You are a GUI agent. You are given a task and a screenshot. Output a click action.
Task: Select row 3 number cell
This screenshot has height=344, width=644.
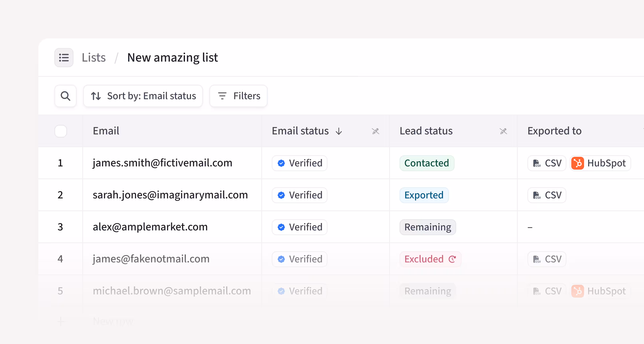[60, 227]
